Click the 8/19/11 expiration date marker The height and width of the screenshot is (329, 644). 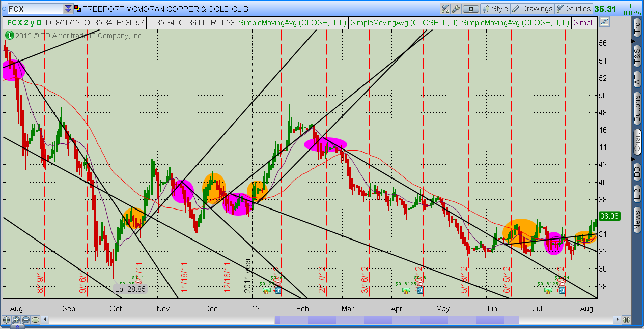click(40, 279)
